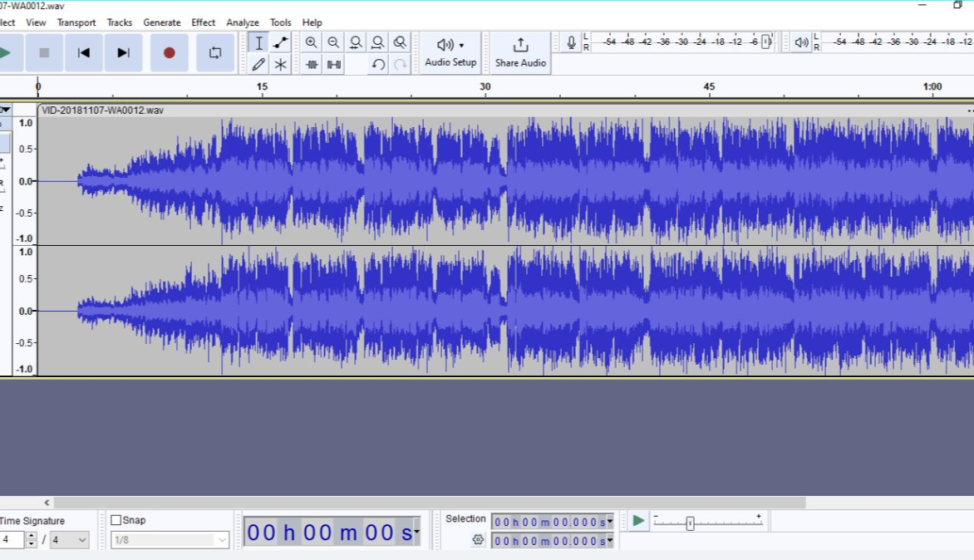This screenshot has height=560, width=974.
Task: Toggle the Loop button
Action: [215, 53]
